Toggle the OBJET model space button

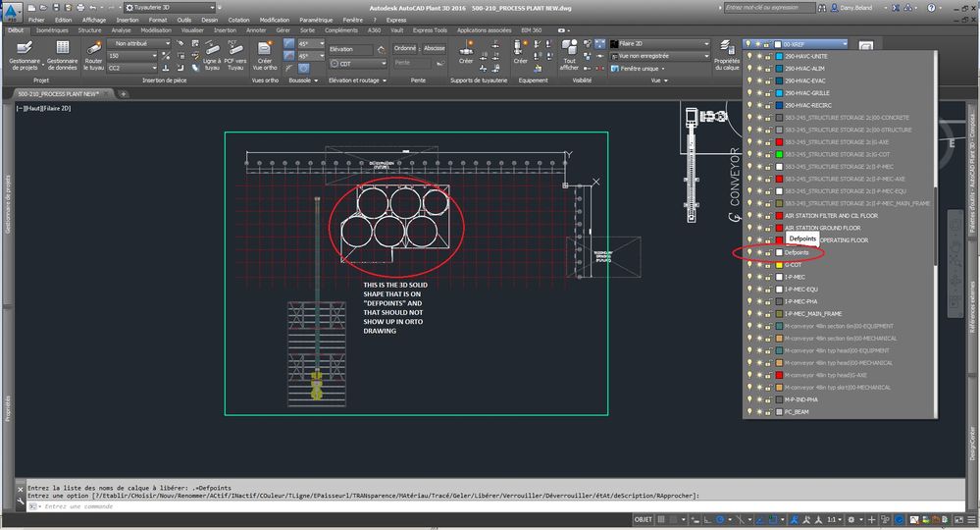pyautogui.click(x=644, y=520)
